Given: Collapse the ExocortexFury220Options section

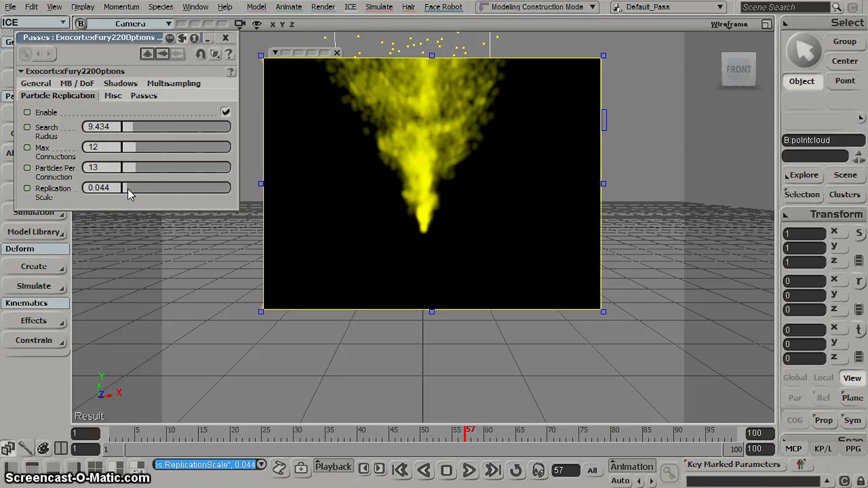Looking at the screenshot, I should coord(21,71).
